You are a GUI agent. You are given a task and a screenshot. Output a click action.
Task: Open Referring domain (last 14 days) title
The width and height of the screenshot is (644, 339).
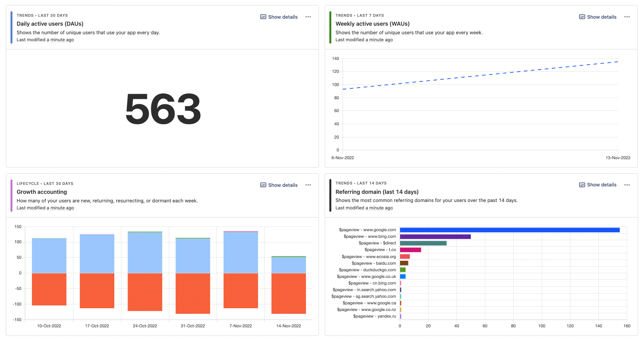click(x=376, y=192)
